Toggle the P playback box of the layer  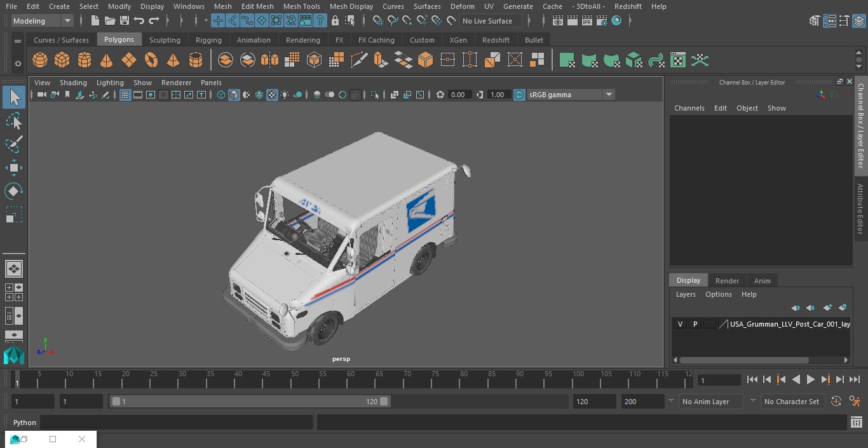tap(695, 324)
